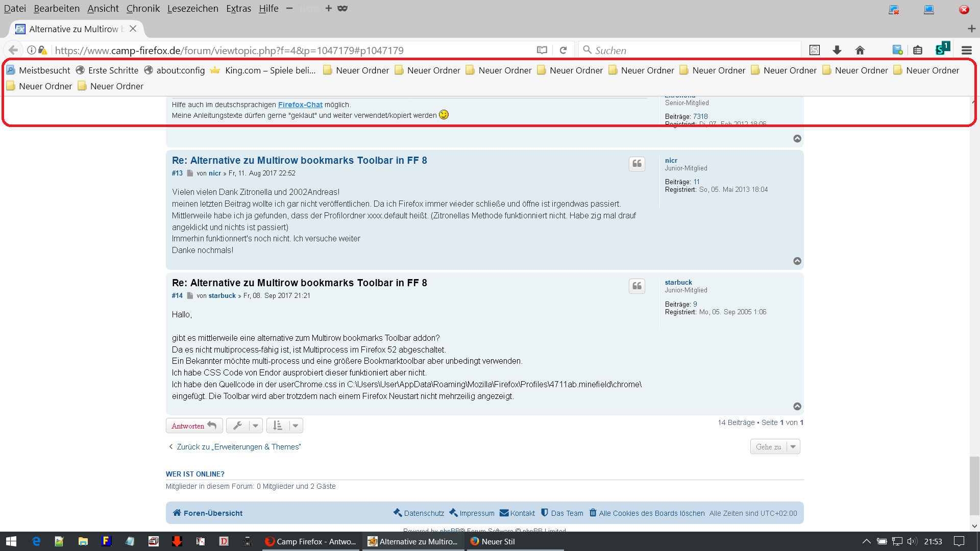Expand the topic tools wrench dropdown
Image resolution: width=980 pixels, height=551 pixels.
244,425
